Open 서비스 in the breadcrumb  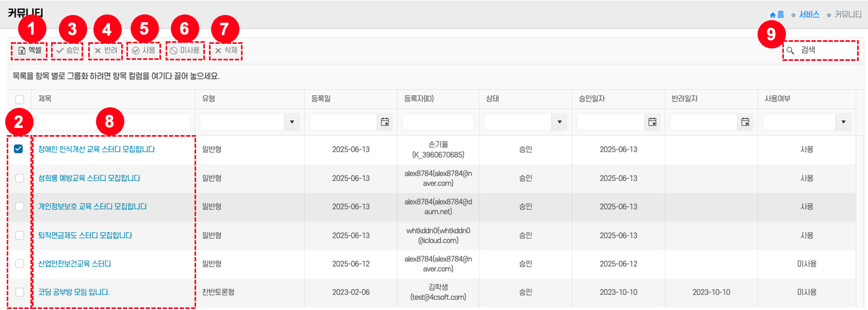809,15
